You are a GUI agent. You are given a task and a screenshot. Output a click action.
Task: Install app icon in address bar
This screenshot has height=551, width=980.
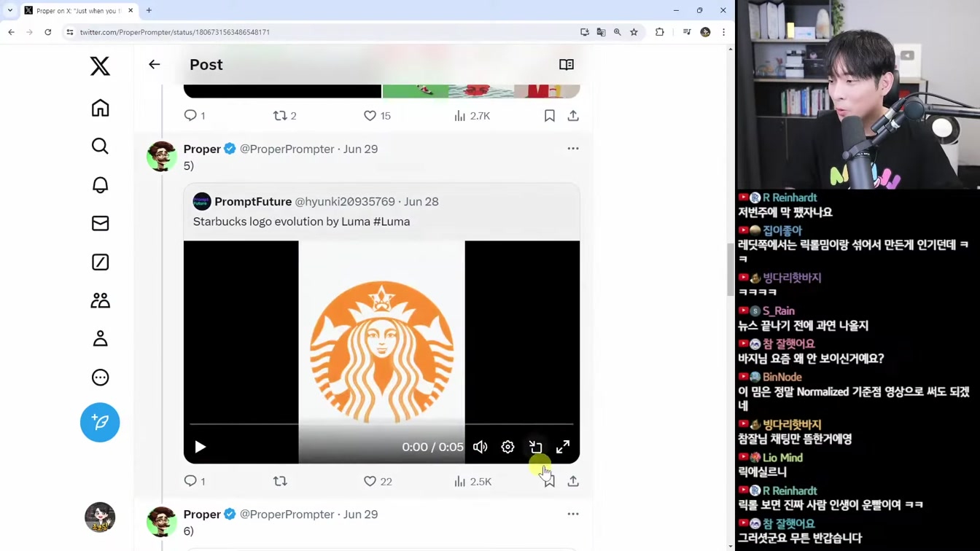585,32
